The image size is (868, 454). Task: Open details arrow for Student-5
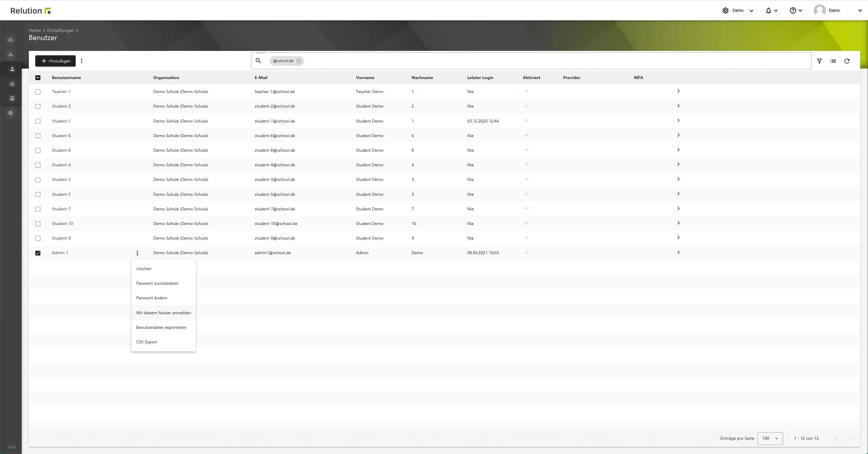point(678,194)
